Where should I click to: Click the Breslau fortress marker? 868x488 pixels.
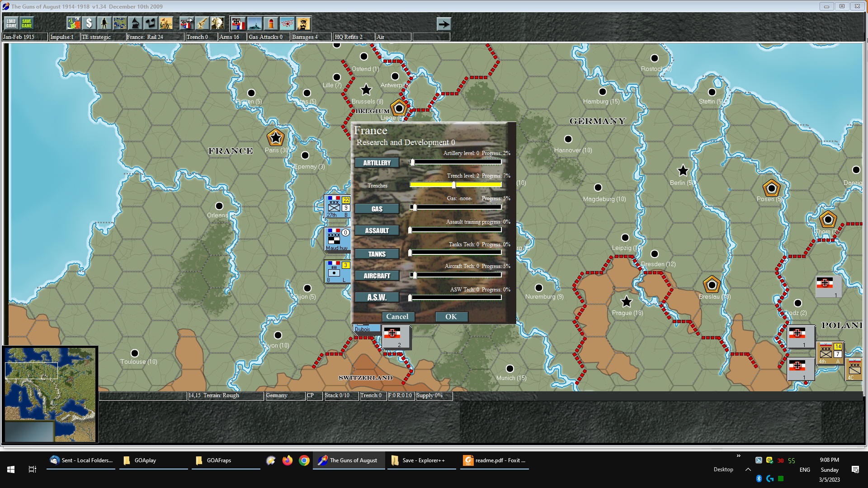(712, 285)
